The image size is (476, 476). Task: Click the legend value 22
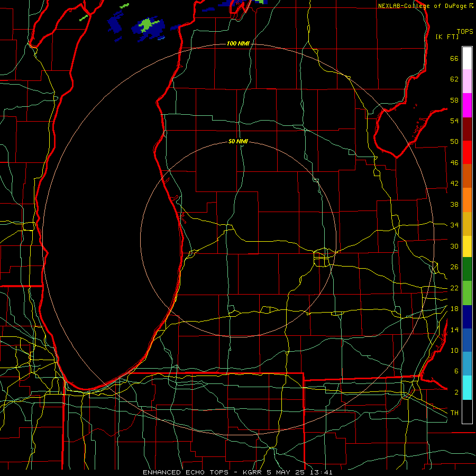click(x=454, y=288)
